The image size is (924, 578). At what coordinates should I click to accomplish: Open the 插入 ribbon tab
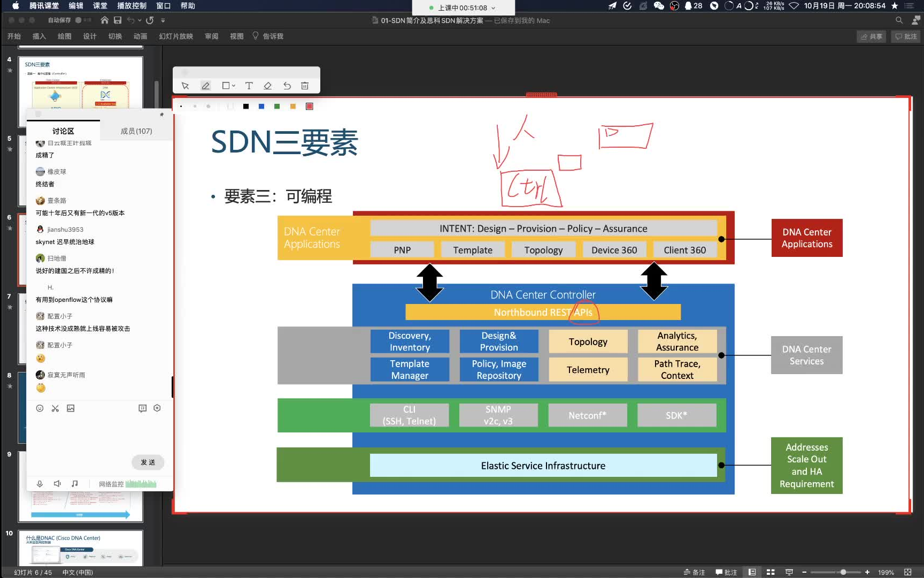pyautogui.click(x=39, y=36)
